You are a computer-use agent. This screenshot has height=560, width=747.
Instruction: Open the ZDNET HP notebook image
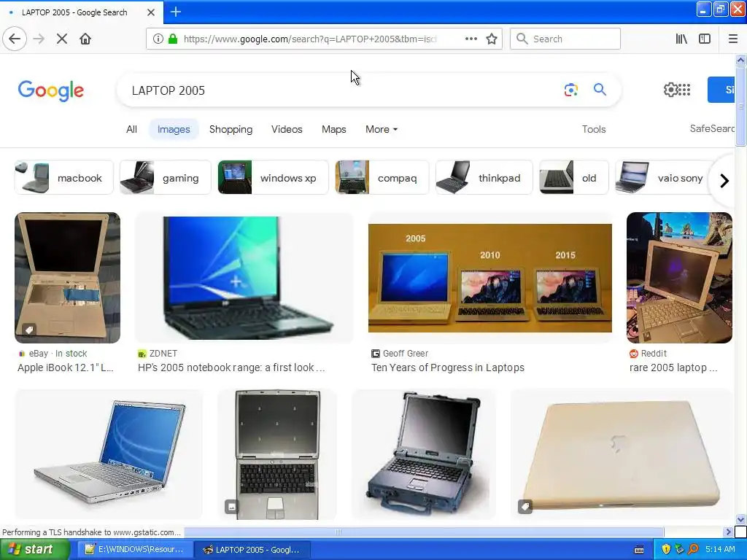coord(244,278)
